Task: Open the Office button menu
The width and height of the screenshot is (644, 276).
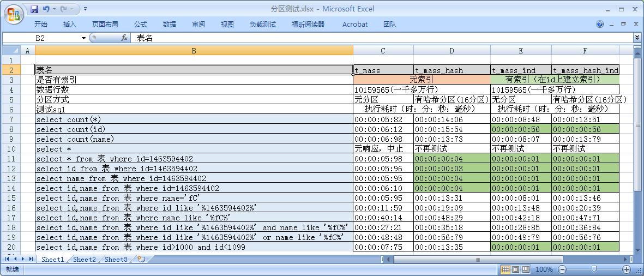Action: click(x=14, y=14)
